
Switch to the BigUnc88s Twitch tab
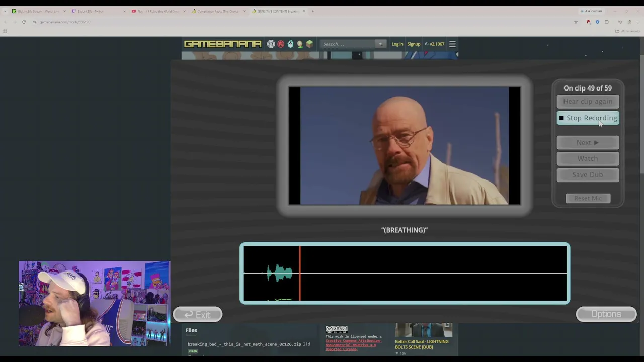pos(99,11)
